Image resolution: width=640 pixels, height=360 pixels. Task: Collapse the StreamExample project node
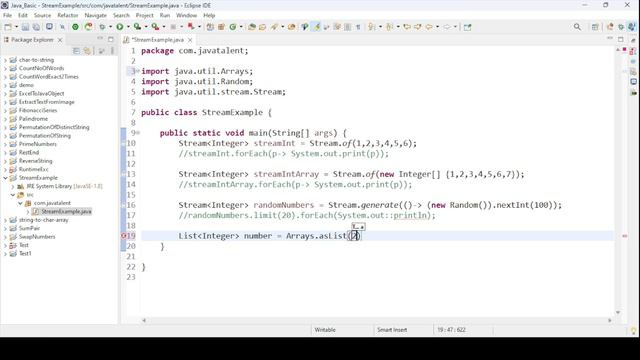click(5, 178)
